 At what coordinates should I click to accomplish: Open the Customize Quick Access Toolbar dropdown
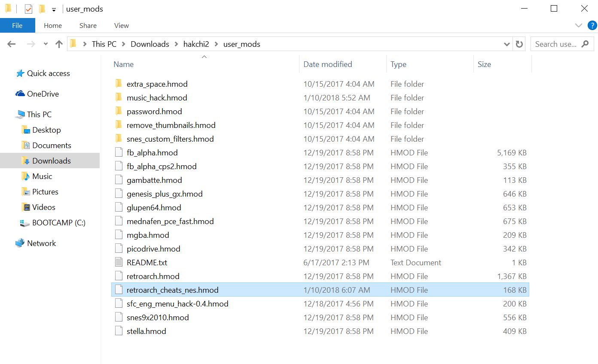coord(54,9)
